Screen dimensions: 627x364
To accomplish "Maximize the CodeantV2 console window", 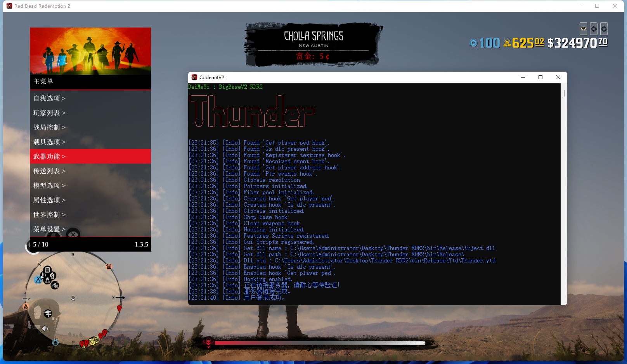I will point(540,77).
